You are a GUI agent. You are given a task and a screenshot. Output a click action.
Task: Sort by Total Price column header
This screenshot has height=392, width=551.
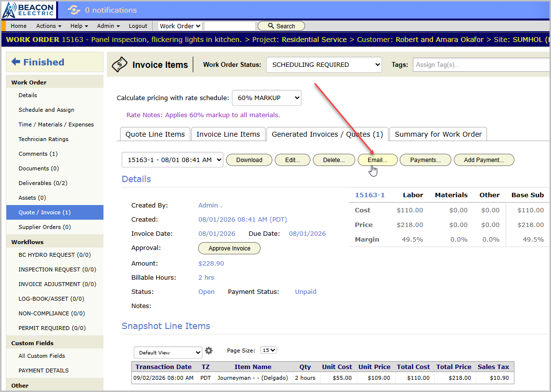[454, 367]
